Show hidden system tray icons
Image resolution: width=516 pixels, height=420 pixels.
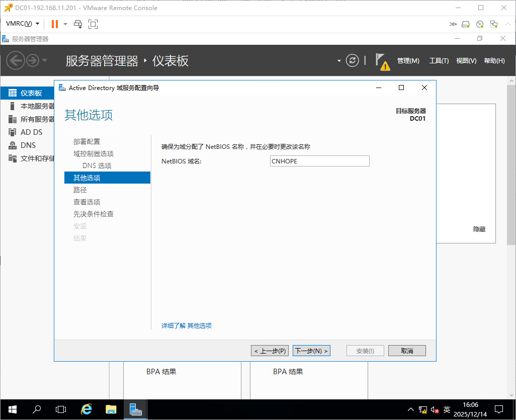pyautogui.click(x=411, y=410)
